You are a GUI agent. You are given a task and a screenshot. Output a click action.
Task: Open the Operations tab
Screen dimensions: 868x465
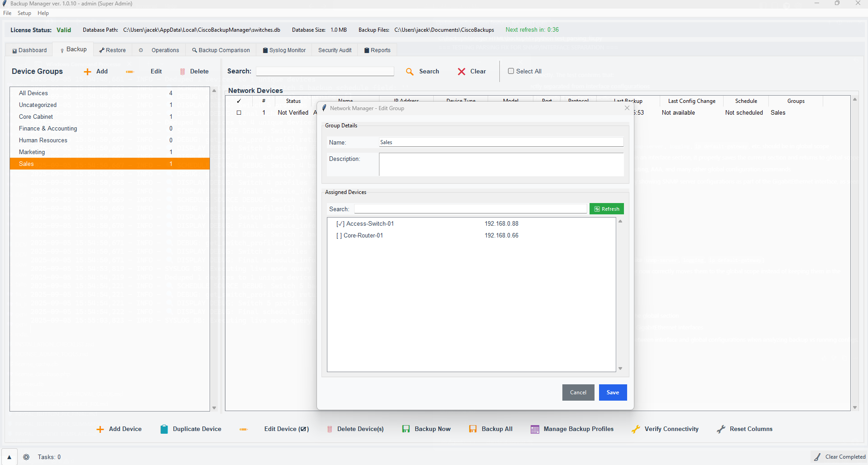click(x=159, y=50)
